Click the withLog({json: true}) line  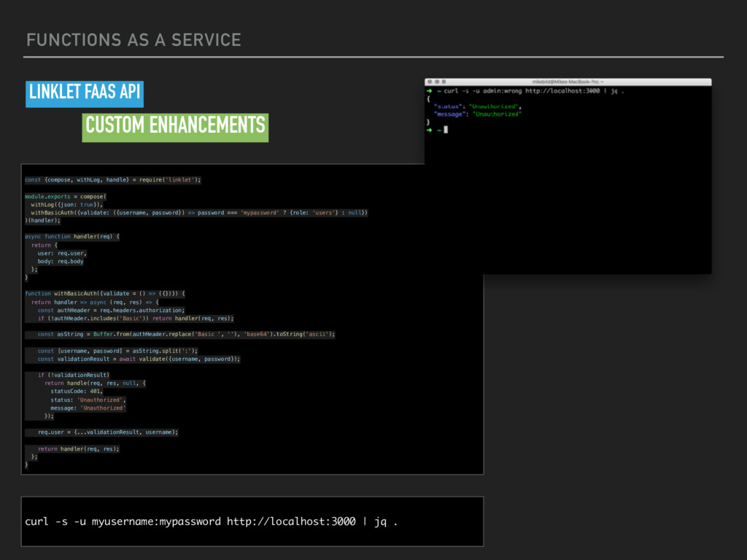click(x=66, y=204)
